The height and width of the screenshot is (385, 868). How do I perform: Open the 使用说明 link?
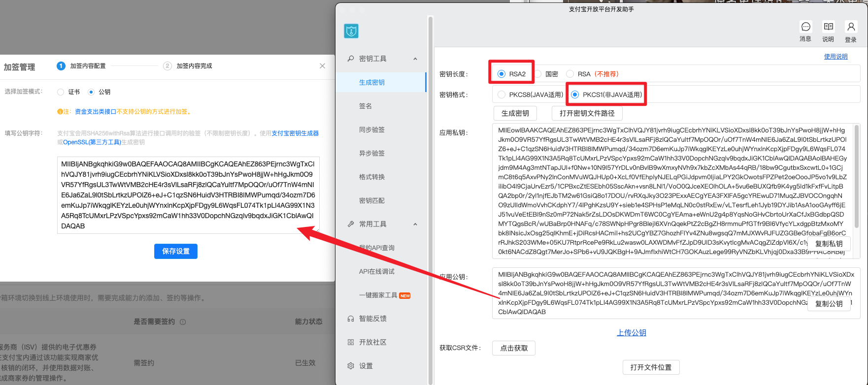[836, 57]
